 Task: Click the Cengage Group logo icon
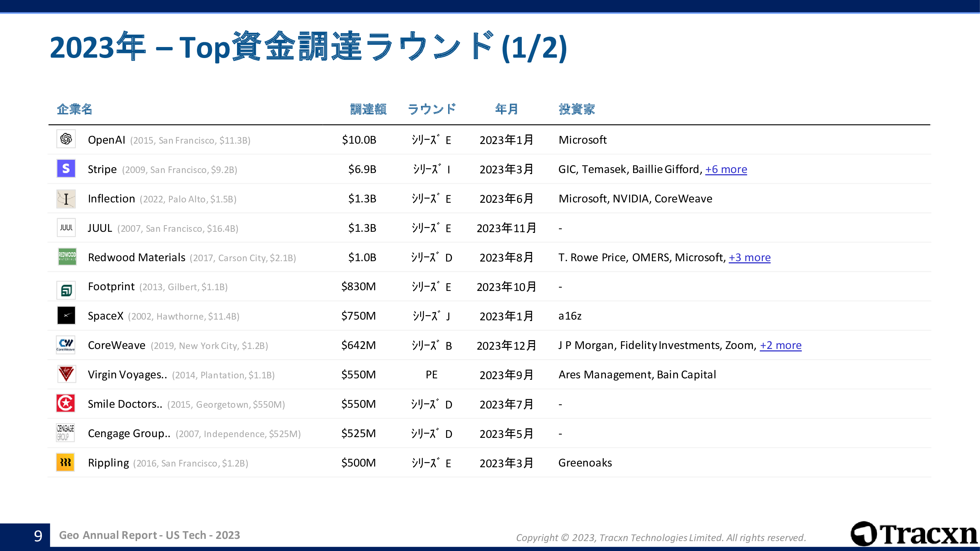(x=65, y=432)
